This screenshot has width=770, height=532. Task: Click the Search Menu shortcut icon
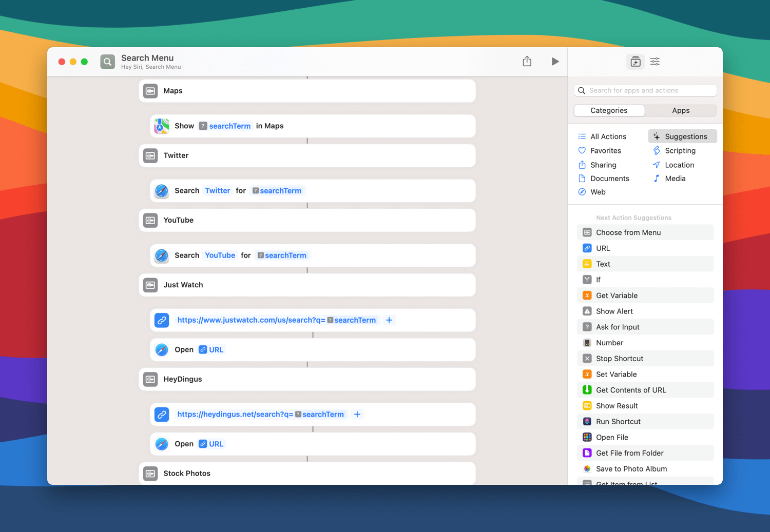pos(107,62)
